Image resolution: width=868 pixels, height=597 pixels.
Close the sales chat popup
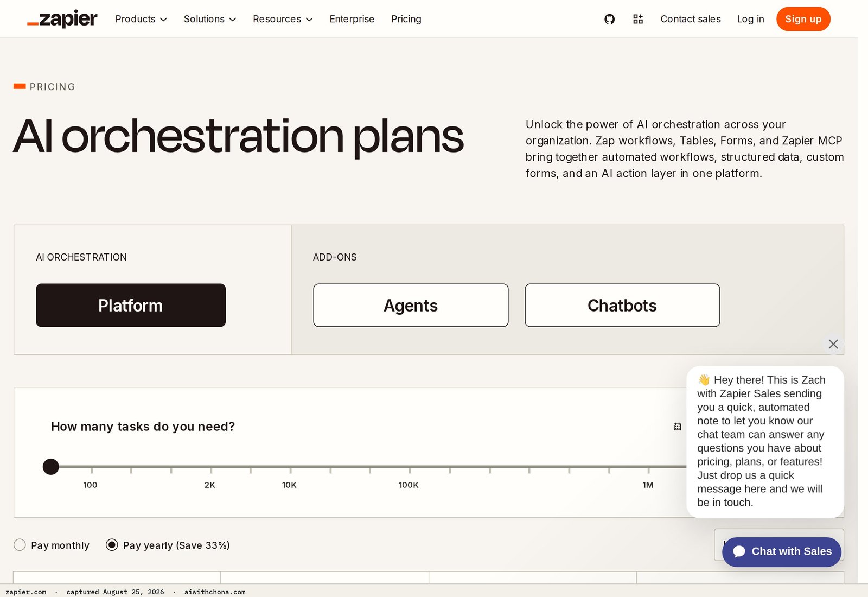coord(833,344)
